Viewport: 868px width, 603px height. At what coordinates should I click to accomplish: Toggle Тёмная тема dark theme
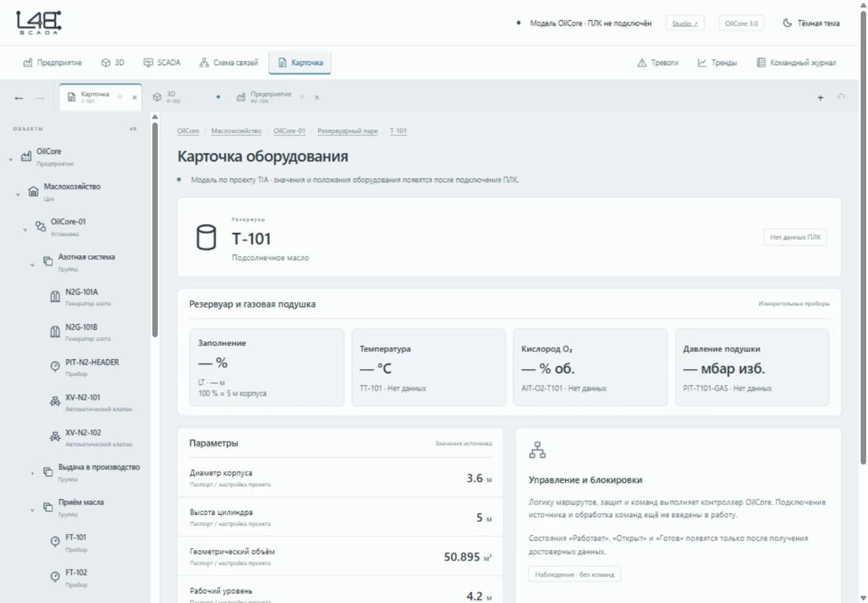coord(811,23)
